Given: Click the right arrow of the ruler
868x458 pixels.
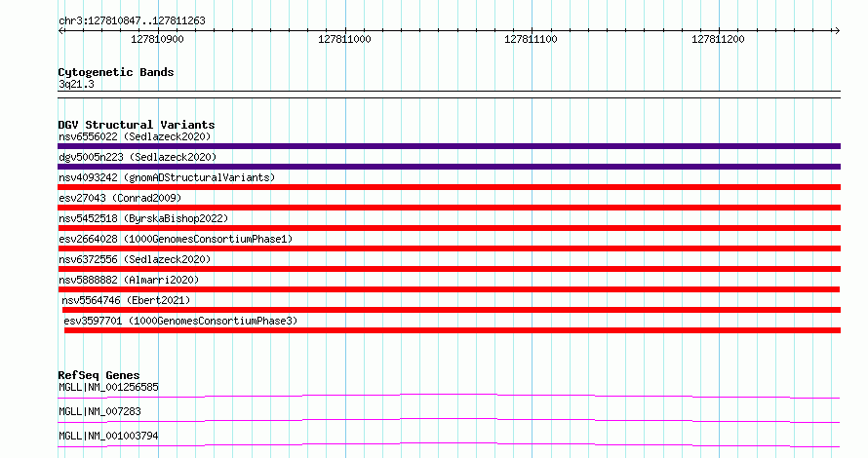Looking at the screenshot, I should tap(837, 30).
